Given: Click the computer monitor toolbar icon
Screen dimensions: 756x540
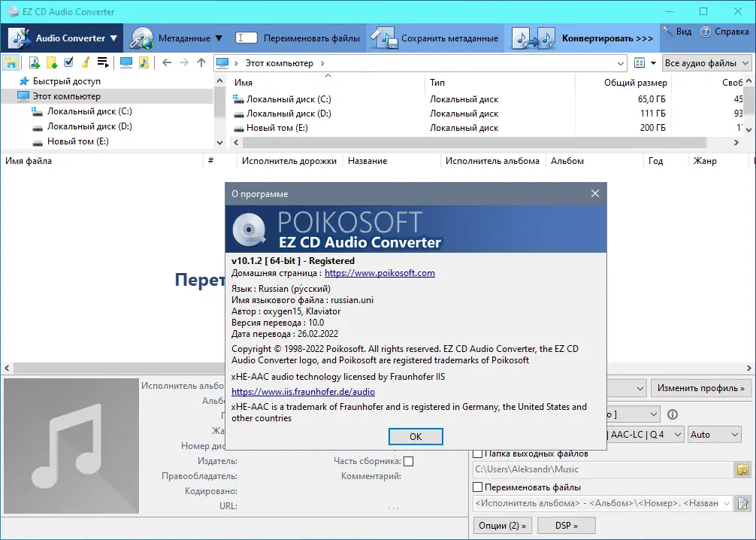Looking at the screenshot, I should coord(125,62).
